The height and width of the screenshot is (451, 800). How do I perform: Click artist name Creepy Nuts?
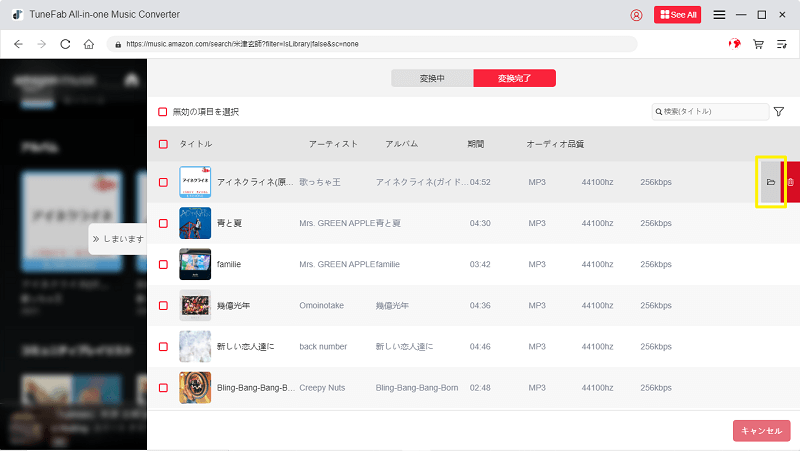tap(322, 388)
